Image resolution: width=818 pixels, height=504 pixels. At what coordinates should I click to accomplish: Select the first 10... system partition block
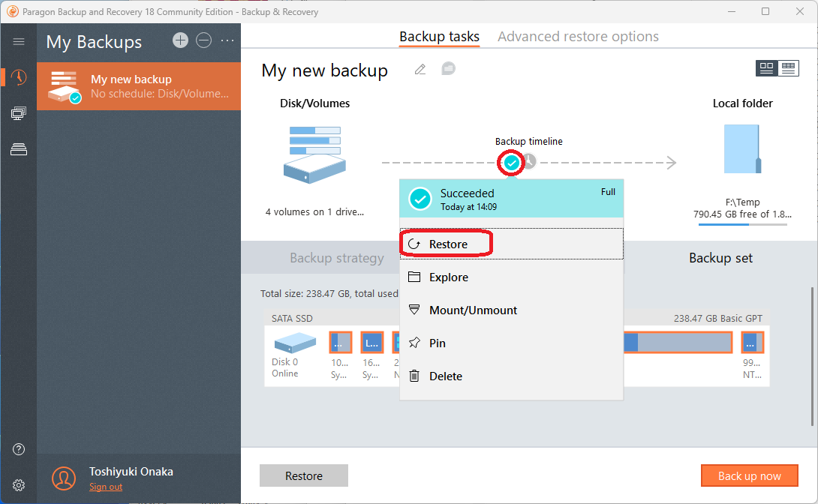341,343
